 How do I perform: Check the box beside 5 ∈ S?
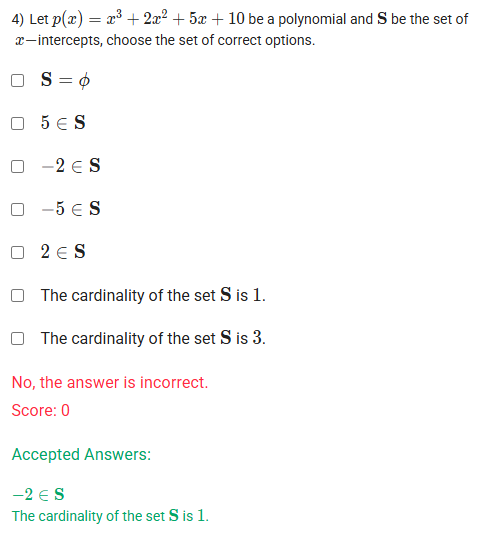(x=17, y=123)
